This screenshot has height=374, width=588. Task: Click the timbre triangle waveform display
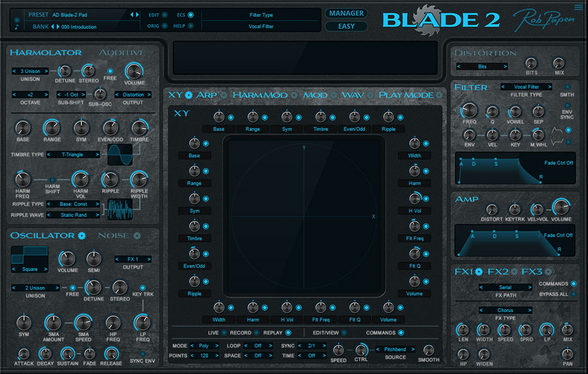click(120, 155)
